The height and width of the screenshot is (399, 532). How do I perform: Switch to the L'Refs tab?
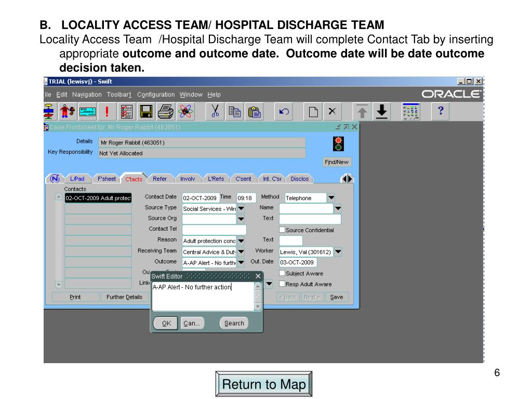coord(216,179)
